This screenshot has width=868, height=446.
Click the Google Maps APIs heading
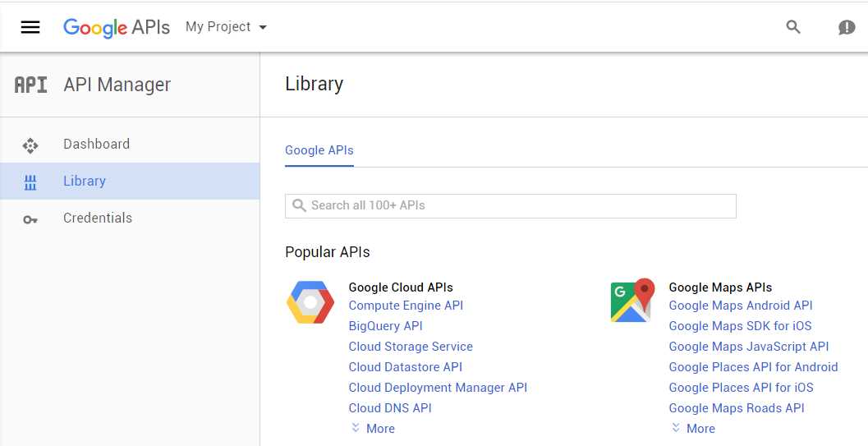pos(720,287)
